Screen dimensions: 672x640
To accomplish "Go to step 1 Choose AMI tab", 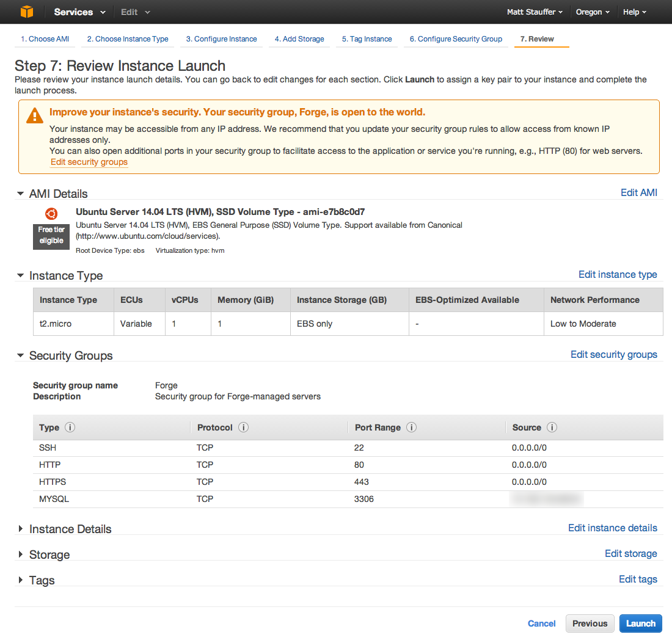I will (45, 39).
